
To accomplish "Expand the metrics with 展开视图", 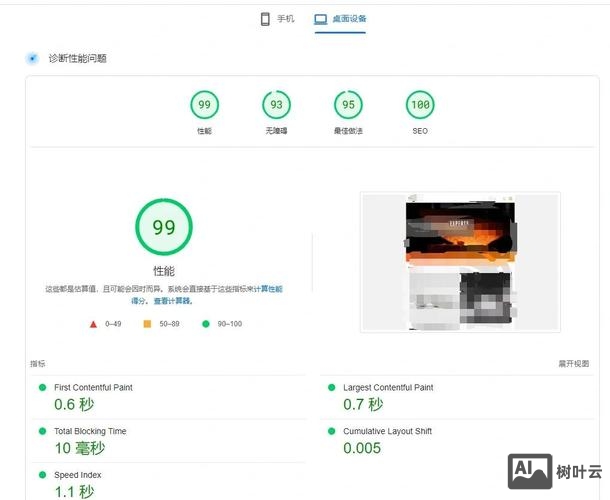I will tap(574, 364).
